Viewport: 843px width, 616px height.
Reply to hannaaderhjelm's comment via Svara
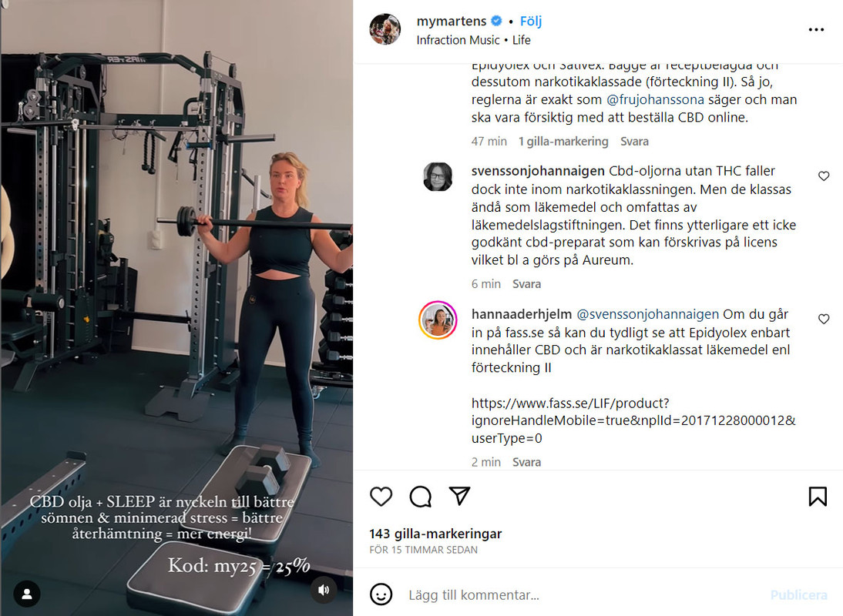point(526,462)
